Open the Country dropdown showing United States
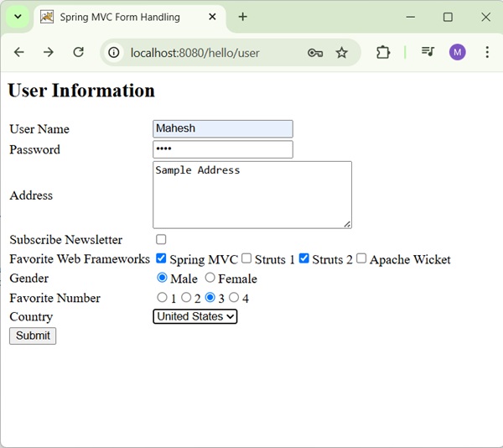The image size is (503, 448). coord(195,316)
